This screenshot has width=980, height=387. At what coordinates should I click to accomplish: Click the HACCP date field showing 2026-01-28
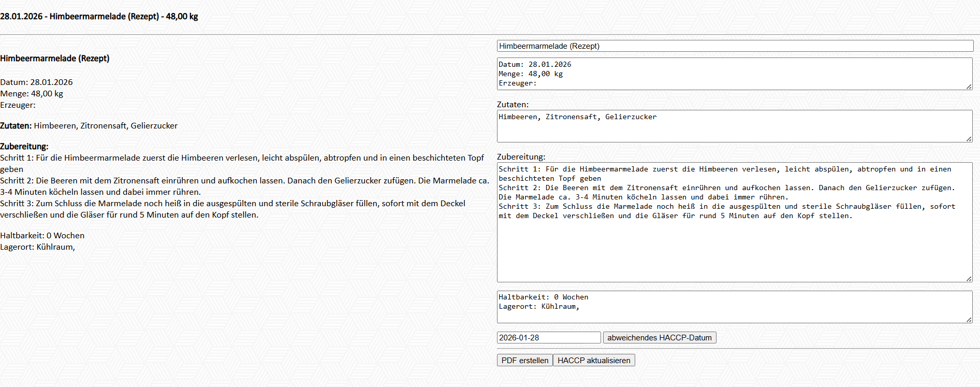click(x=548, y=338)
